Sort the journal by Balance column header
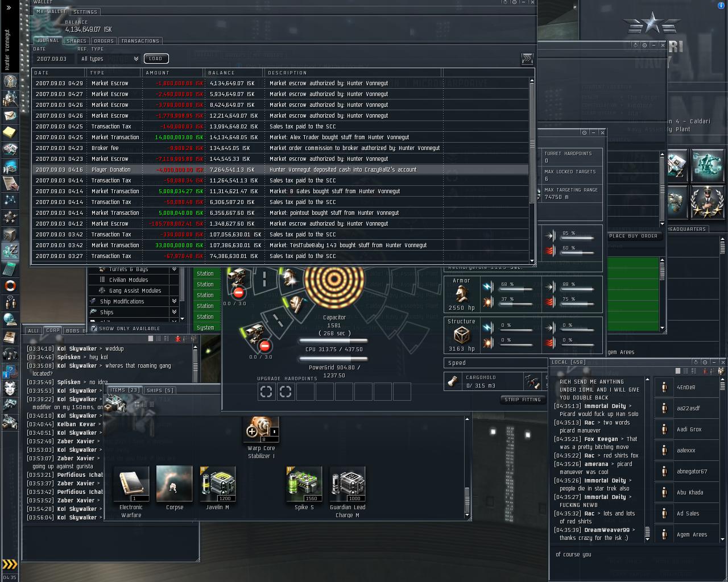The width and height of the screenshot is (728, 582). 234,73
